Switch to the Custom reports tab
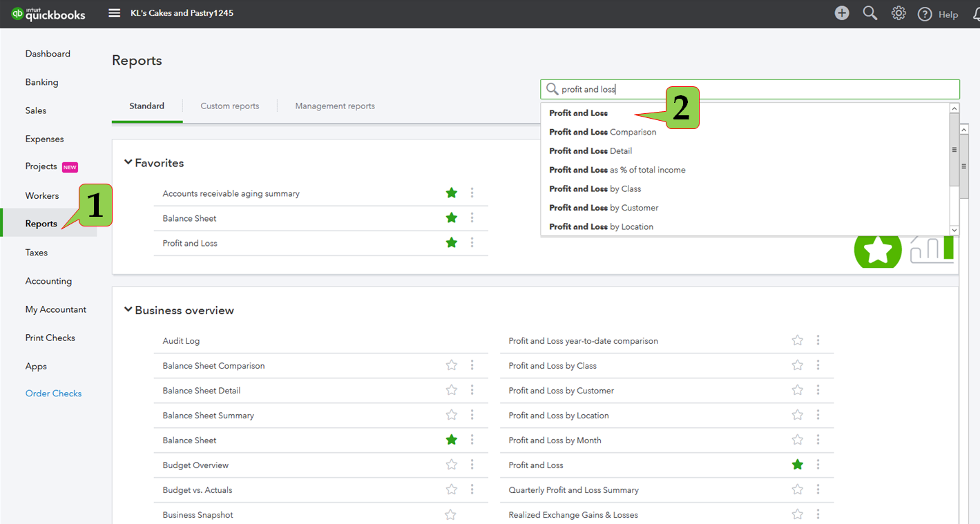Viewport: 980px width, 524px height. 229,106
